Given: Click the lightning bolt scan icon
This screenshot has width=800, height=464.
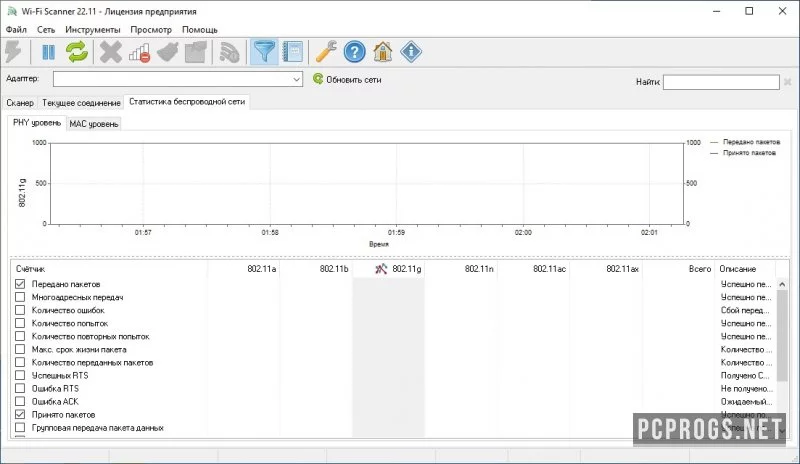Looking at the screenshot, I should (x=13, y=52).
